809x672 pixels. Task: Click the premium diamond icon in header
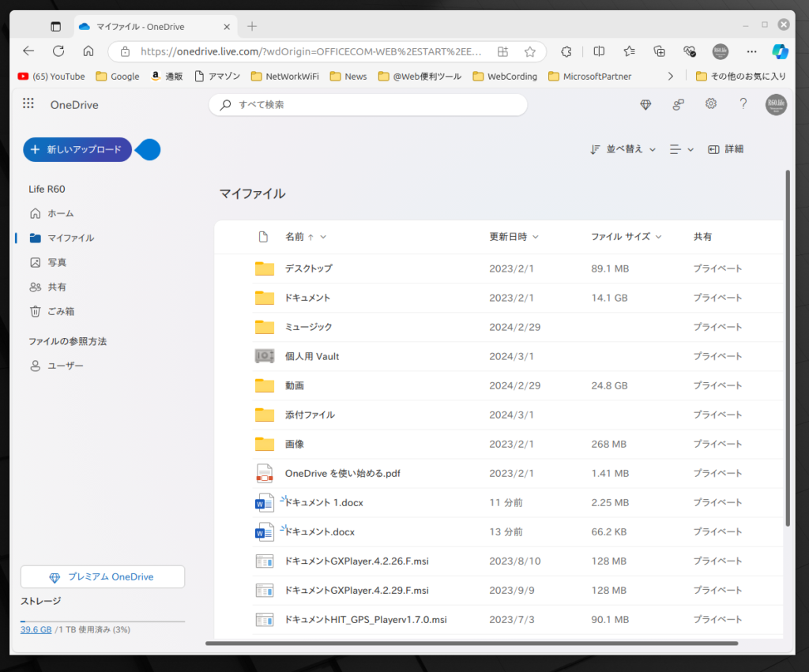point(645,104)
